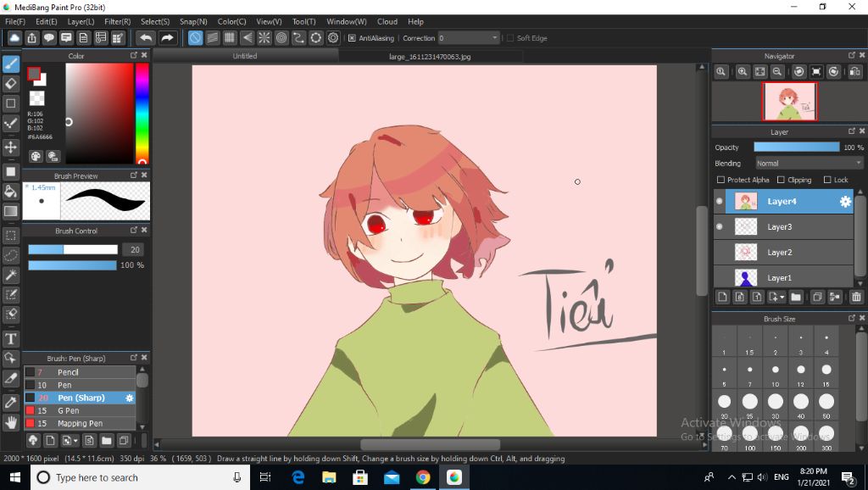The height and width of the screenshot is (490, 868).
Task: Click the Undo arrow button
Action: click(146, 37)
